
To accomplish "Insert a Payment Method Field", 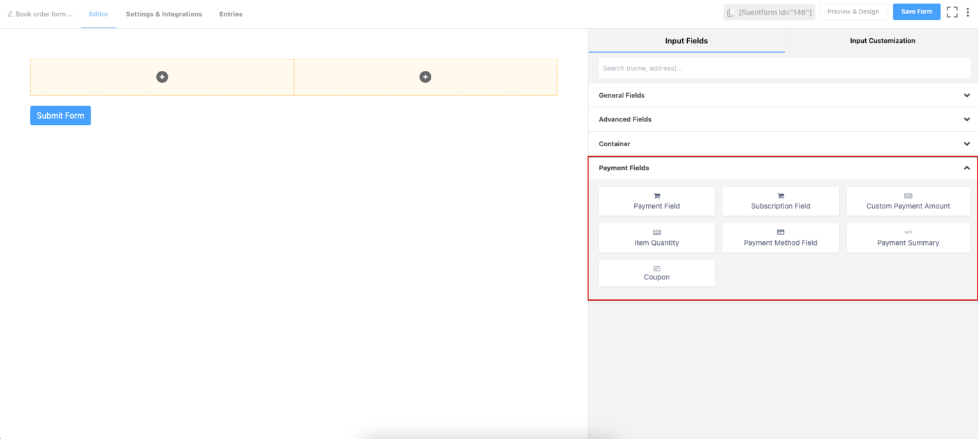I will click(x=780, y=238).
